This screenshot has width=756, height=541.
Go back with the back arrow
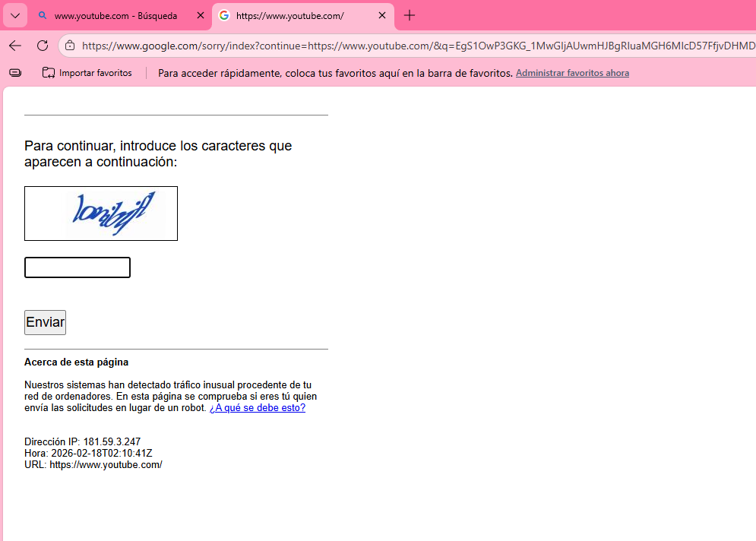click(15, 46)
